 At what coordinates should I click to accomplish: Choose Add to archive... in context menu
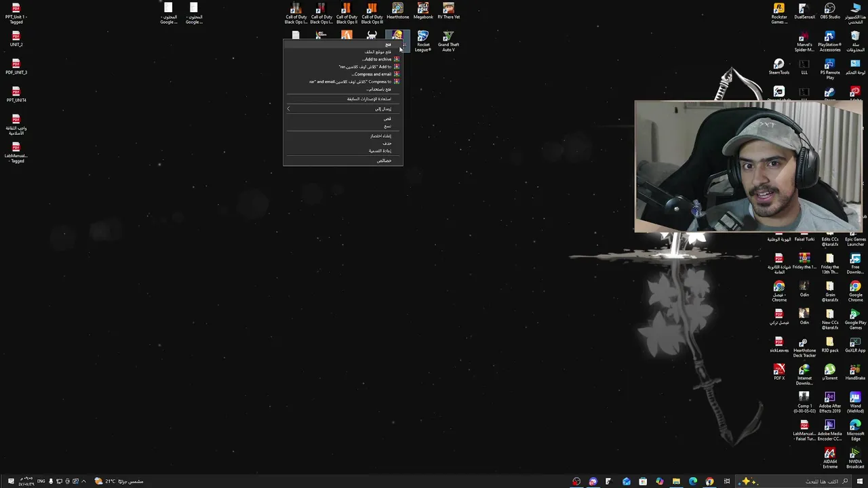(342, 59)
